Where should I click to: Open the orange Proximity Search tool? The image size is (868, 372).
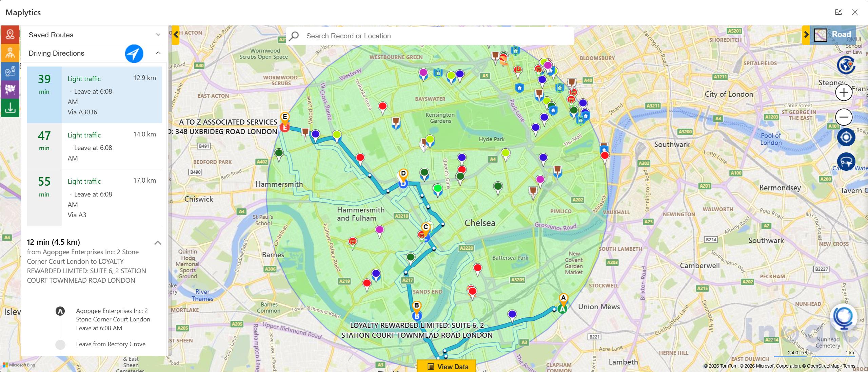pos(10,53)
